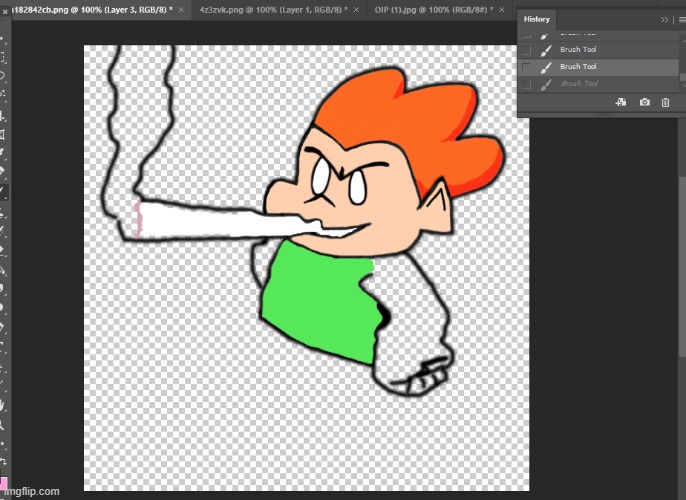Set history brush source on highlighted state
The height and width of the screenshot is (500, 686).
click(x=526, y=67)
